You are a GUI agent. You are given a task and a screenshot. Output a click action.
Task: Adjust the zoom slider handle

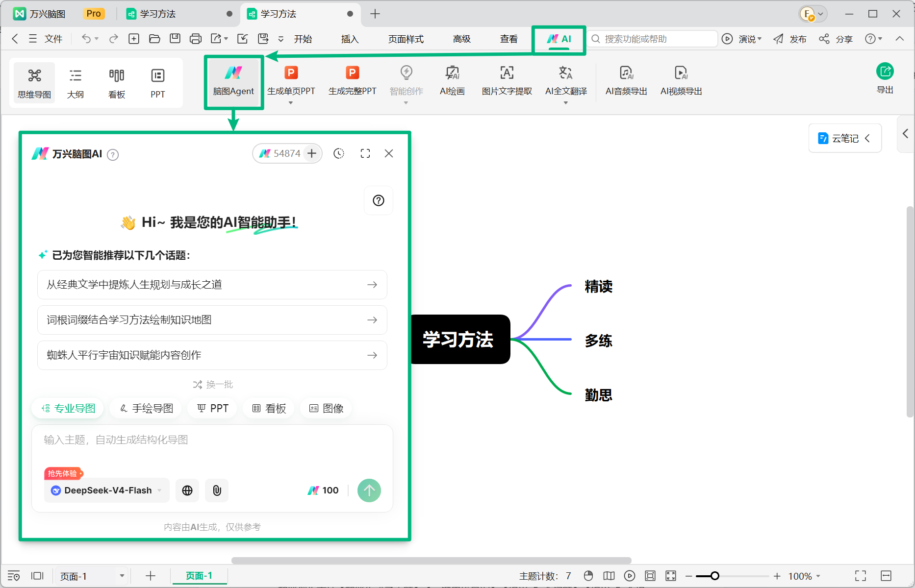715,576
